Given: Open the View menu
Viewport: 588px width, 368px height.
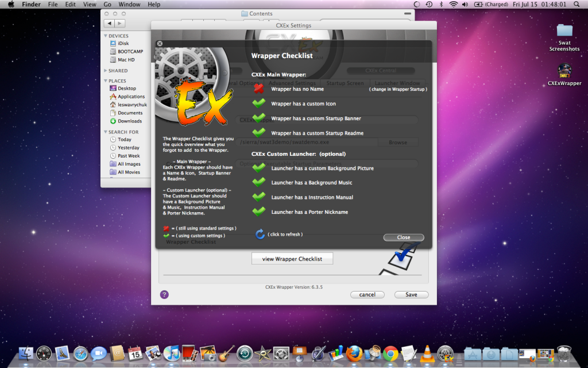Looking at the screenshot, I should click(x=90, y=5).
